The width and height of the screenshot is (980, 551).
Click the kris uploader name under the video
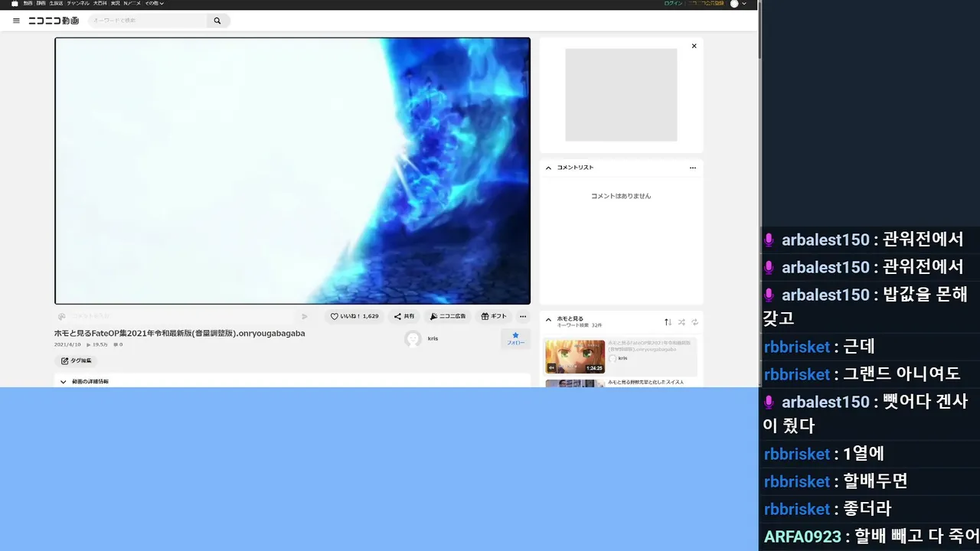pyautogui.click(x=433, y=338)
